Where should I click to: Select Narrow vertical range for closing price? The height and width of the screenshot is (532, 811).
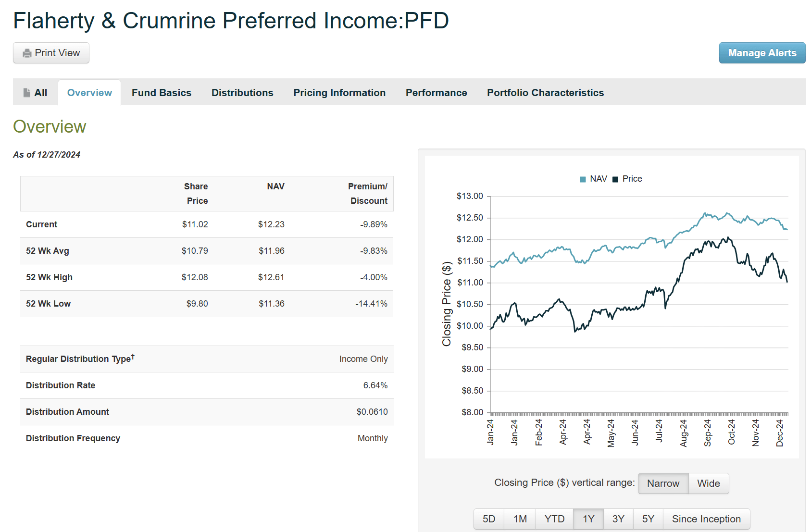click(x=663, y=483)
